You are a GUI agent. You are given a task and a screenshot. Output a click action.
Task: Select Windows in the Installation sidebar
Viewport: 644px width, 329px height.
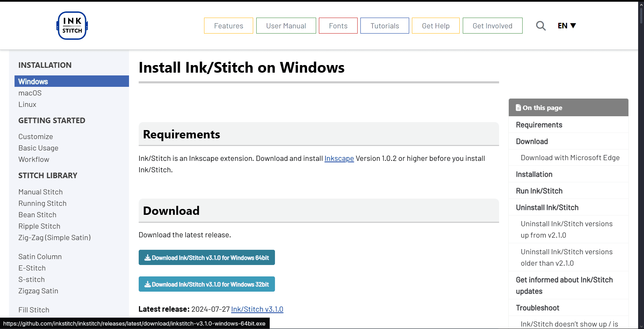coord(72,81)
